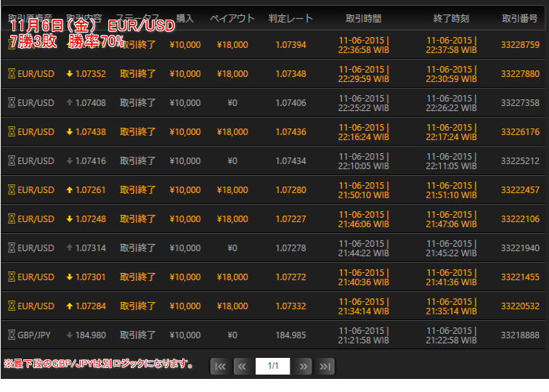Go to first page of results

(x=220, y=367)
